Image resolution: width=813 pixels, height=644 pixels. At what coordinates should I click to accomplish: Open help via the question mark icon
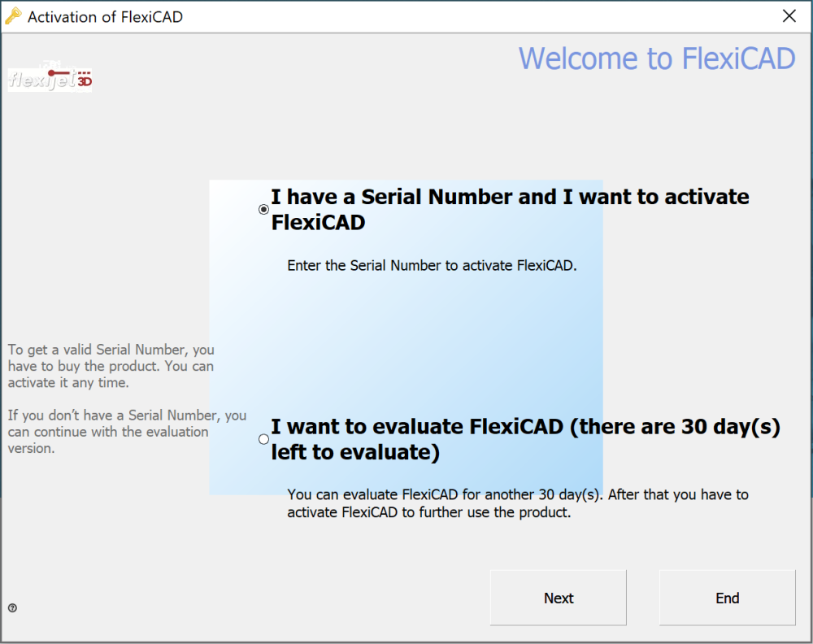tap(13, 607)
